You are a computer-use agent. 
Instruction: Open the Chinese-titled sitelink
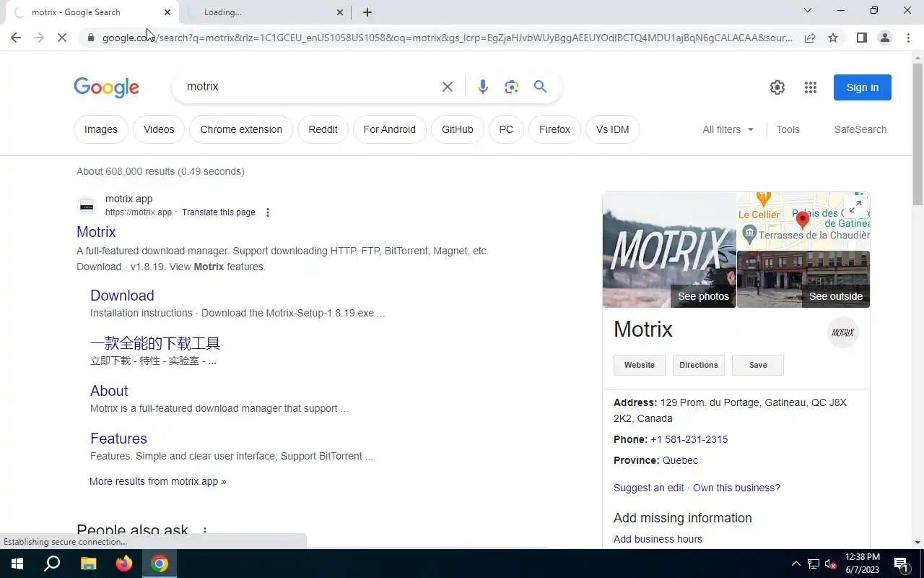155,343
